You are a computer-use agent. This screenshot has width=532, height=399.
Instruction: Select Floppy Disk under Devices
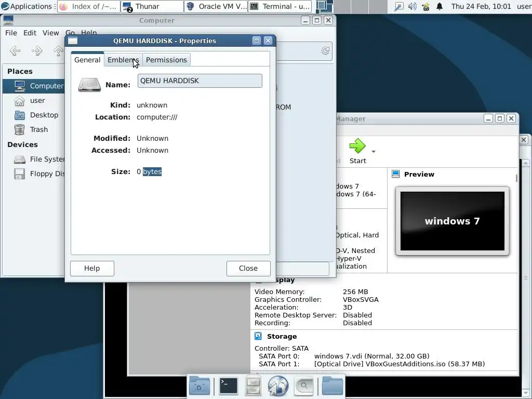(x=34, y=174)
